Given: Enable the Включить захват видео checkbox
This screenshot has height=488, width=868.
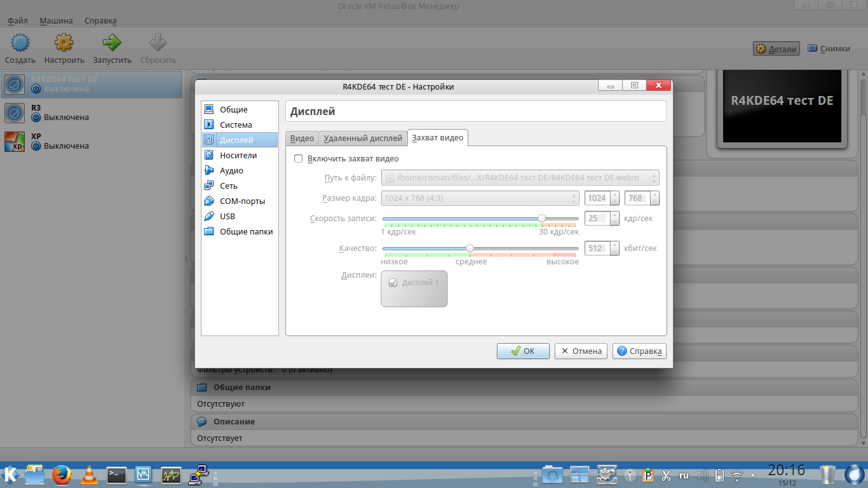Looking at the screenshot, I should click(299, 159).
